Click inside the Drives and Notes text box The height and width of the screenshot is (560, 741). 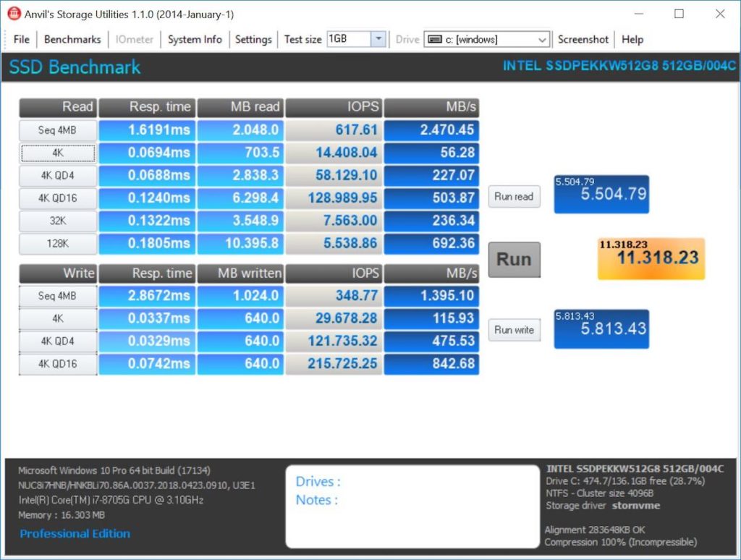pos(412,506)
